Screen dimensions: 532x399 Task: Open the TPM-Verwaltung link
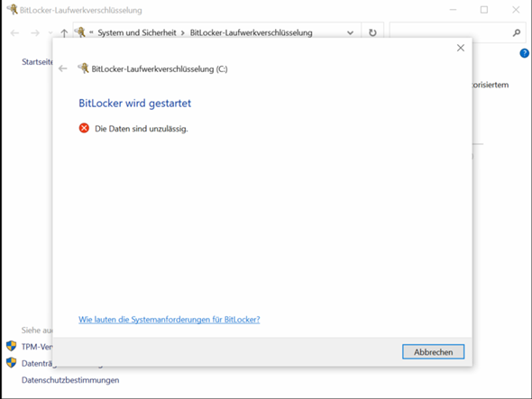pyautogui.click(x=37, y=347)
